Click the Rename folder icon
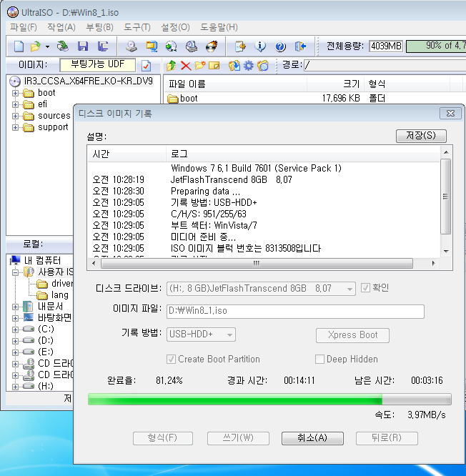466x476 pixels. 214,65
